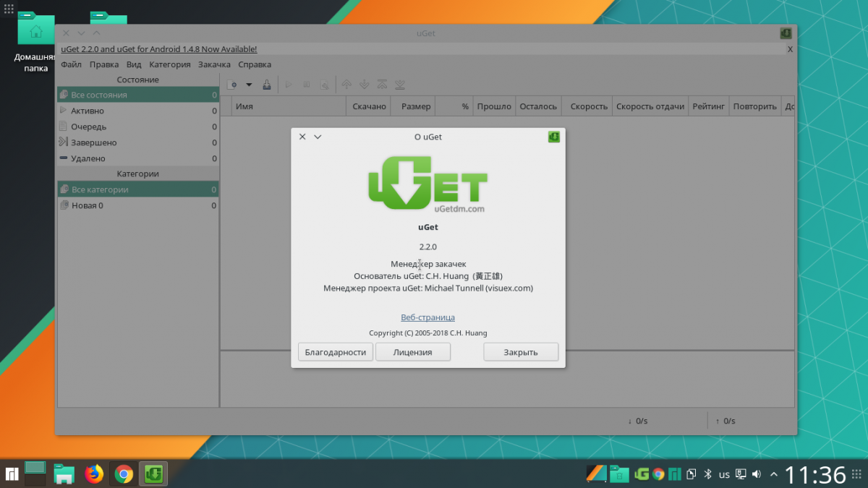868x488 pixels.
Task: Click the move to top toolbar icon
Action: click(x=382, y=85)
